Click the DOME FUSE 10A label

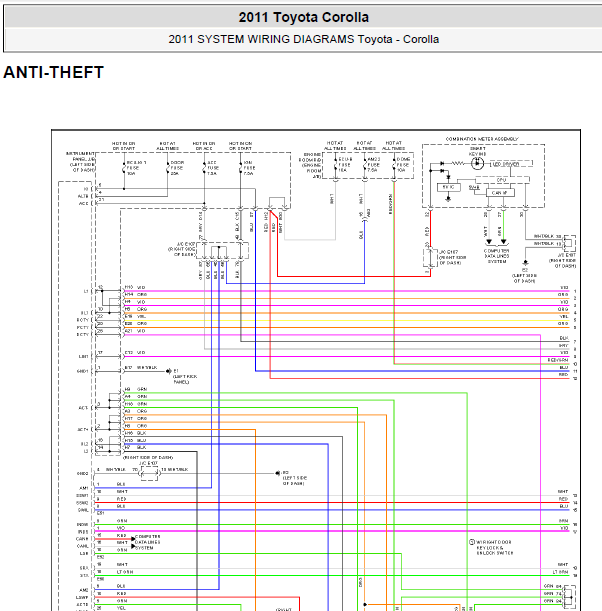[403, 164]
